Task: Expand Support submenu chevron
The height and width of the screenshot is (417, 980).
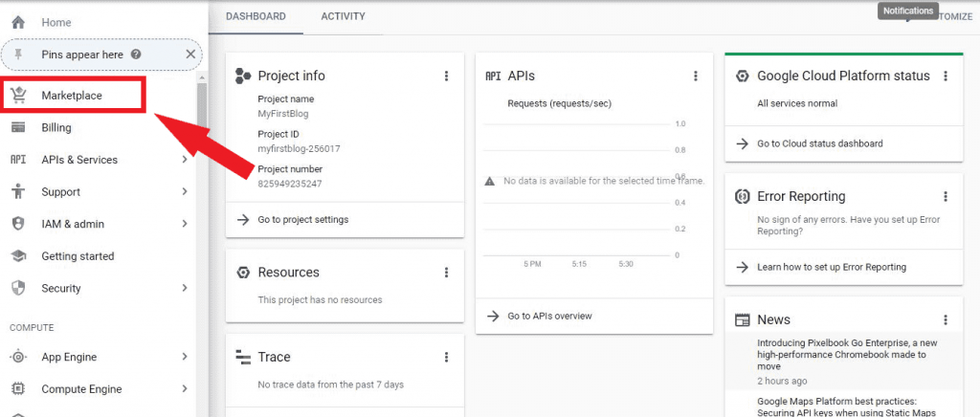Action: coord(185,191)
